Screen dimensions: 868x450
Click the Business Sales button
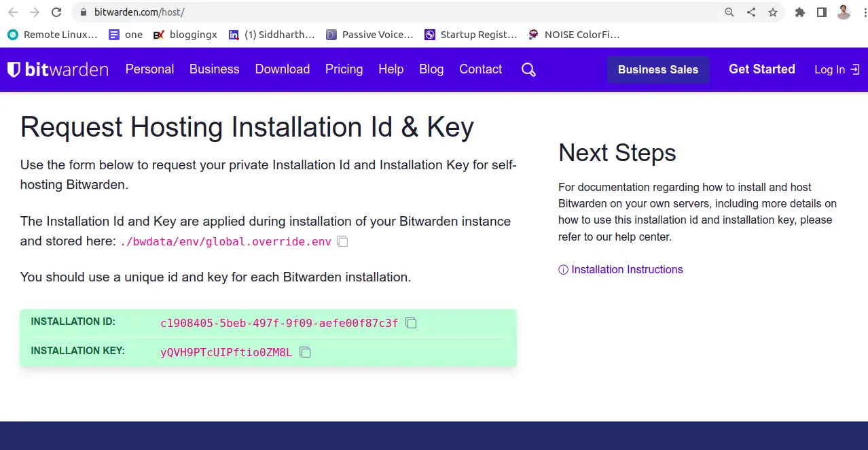pos(658,69)
